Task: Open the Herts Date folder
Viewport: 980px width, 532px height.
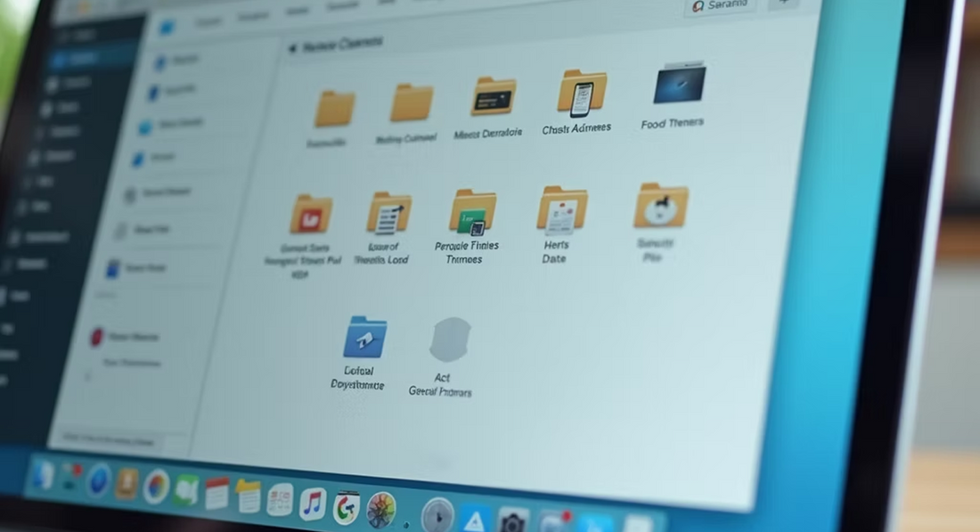Action: [562, 209]
